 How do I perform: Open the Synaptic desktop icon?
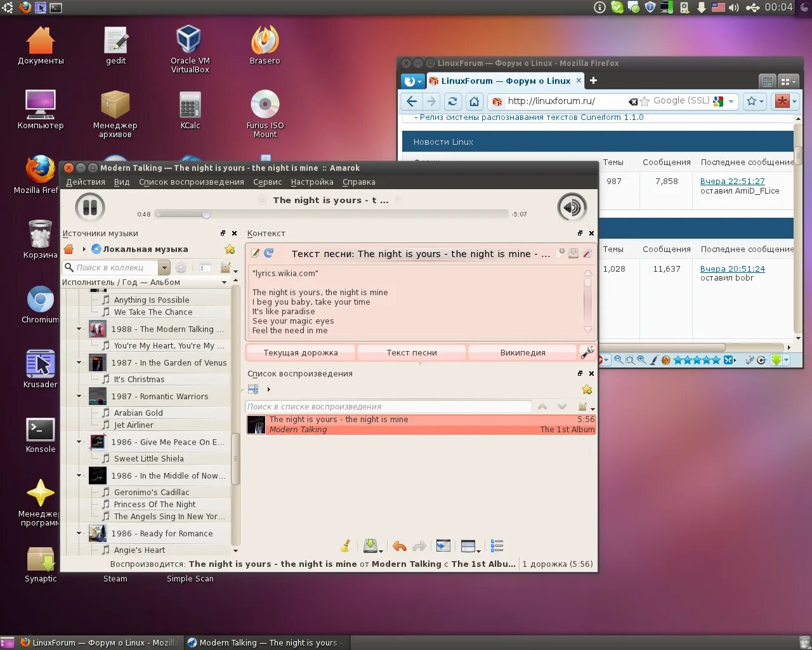click(41, 564)
